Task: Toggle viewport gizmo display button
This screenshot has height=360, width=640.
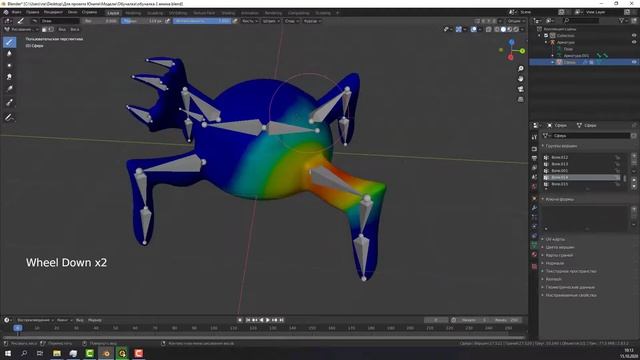Action: click(x=459, y=29)
